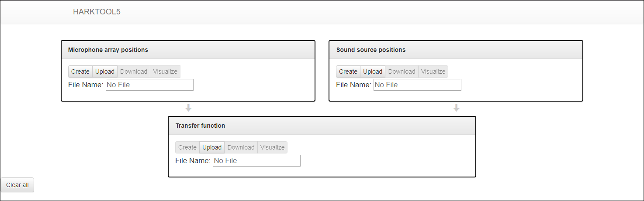Upload a sound source positions file
The image size is (644, 201).
(373, 72)
